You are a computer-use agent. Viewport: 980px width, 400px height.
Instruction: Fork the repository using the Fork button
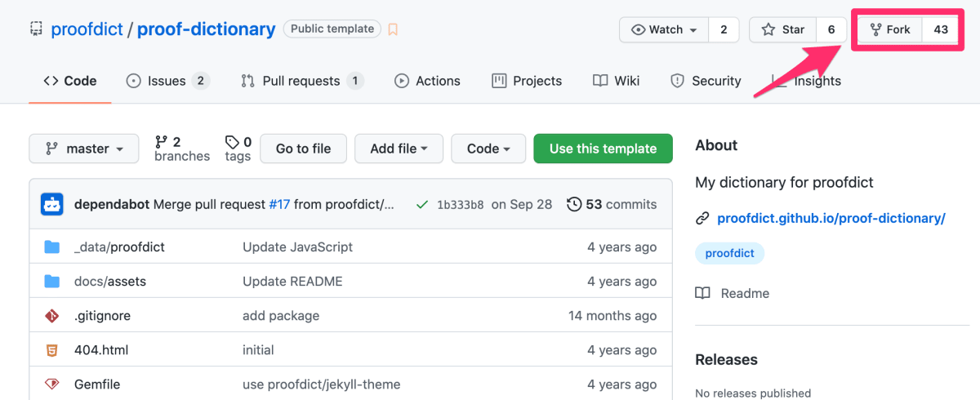(890, 29)
